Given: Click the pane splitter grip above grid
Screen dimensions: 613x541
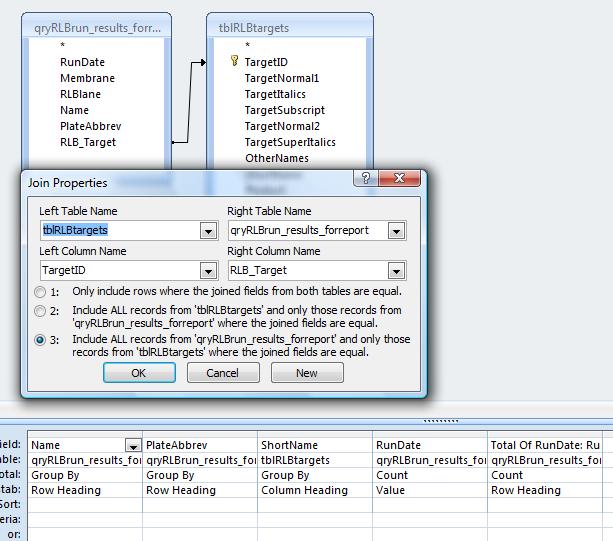Looking at the screenshot, I should (441, 421).
